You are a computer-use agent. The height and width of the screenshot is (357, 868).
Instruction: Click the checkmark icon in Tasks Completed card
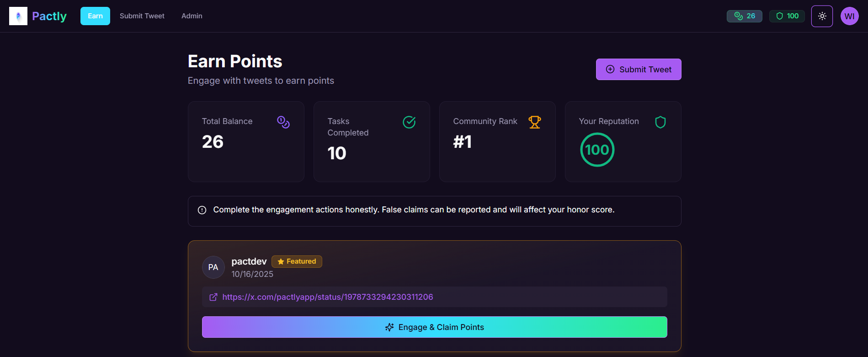409,122
